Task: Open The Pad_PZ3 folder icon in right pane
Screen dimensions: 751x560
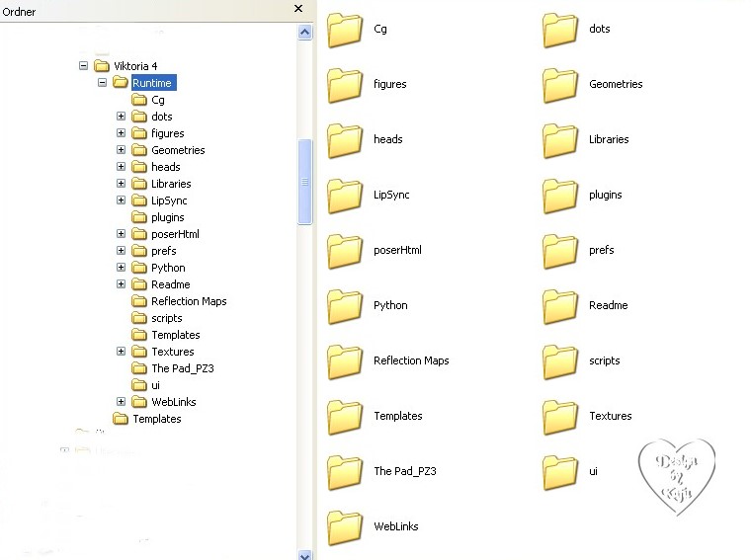Action: click(345, 472)
